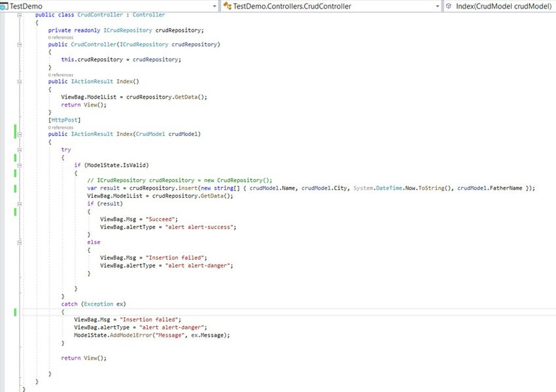This screenshot has height=392, width=556.
Task: Click the Controller base class name
Action: coord(148,14)
